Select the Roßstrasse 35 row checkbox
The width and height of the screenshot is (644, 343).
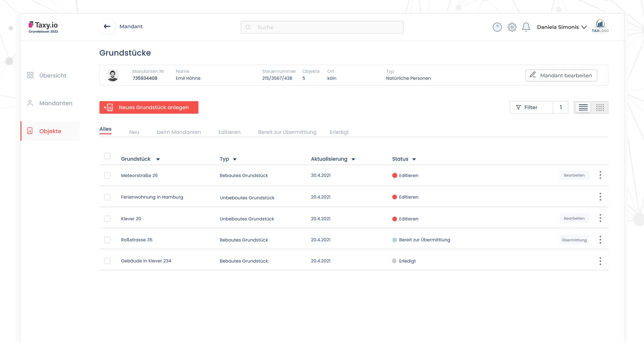coord(107,240)
